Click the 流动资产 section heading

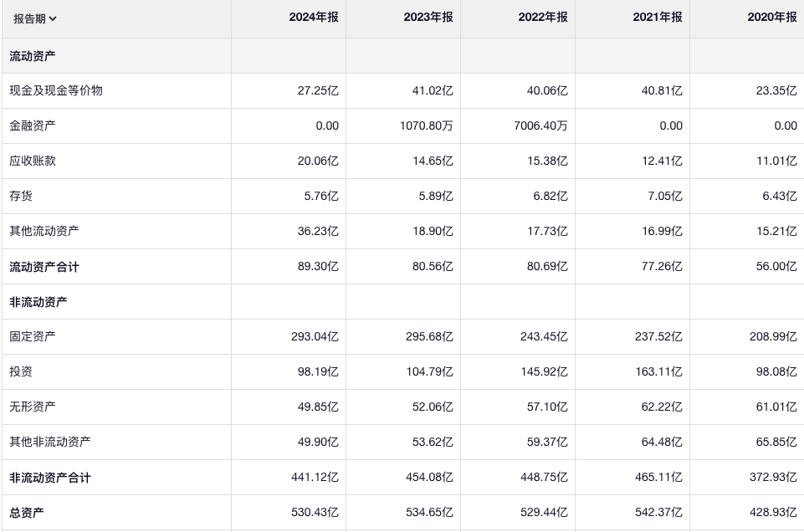[33, 56]
